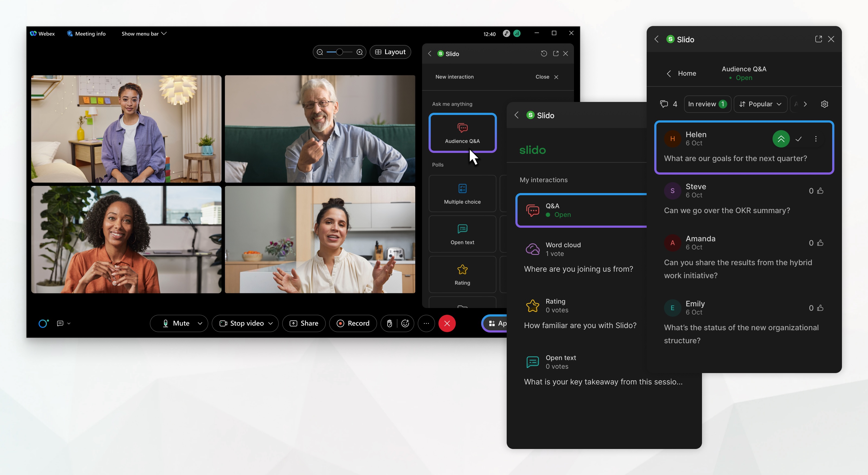The image size is (868, 475).
Task: Click the emoji reaction icon in Webex
Action: [405, 323]
